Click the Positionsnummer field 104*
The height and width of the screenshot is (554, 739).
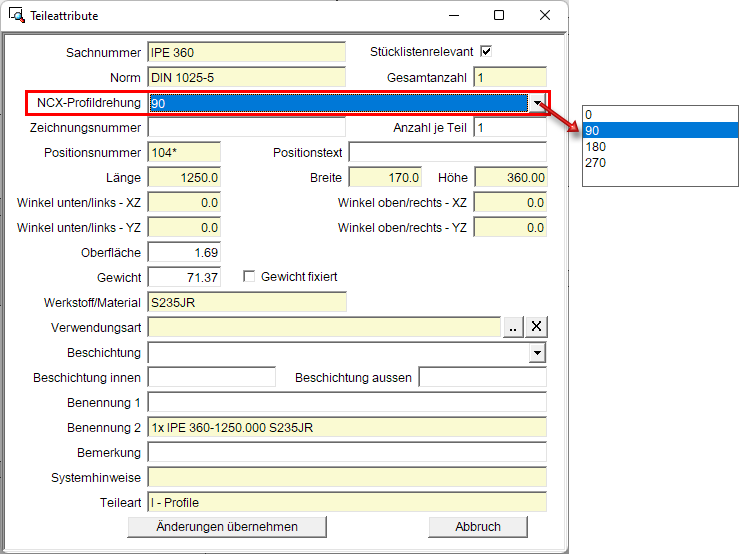pos(184,152)
